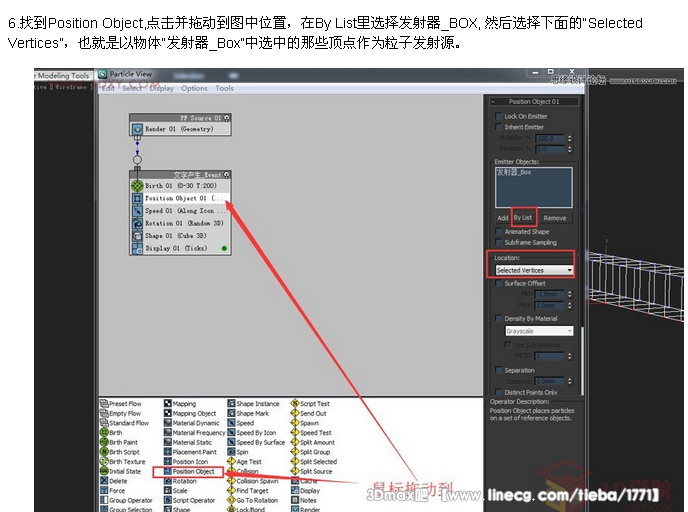Select the Age Test diamond icon
Image resolution: width=688 pixels, height=512 pixels.
point(231,461)
